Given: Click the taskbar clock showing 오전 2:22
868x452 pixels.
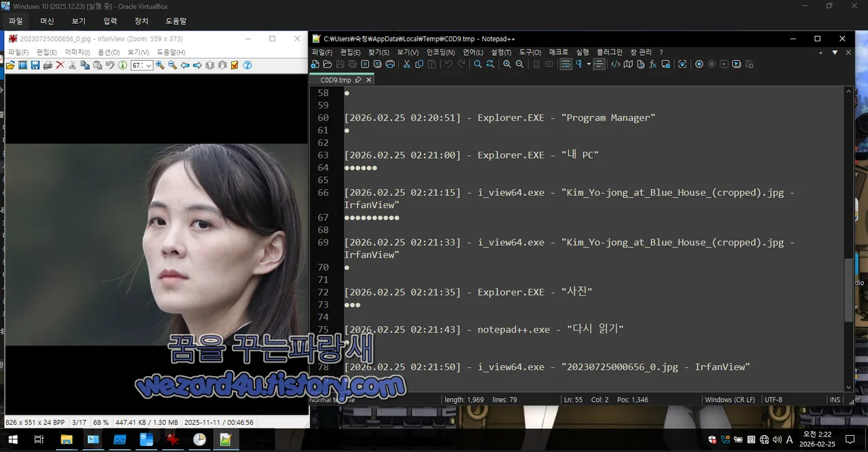Looking at the screenshot, I should point(816,440).
